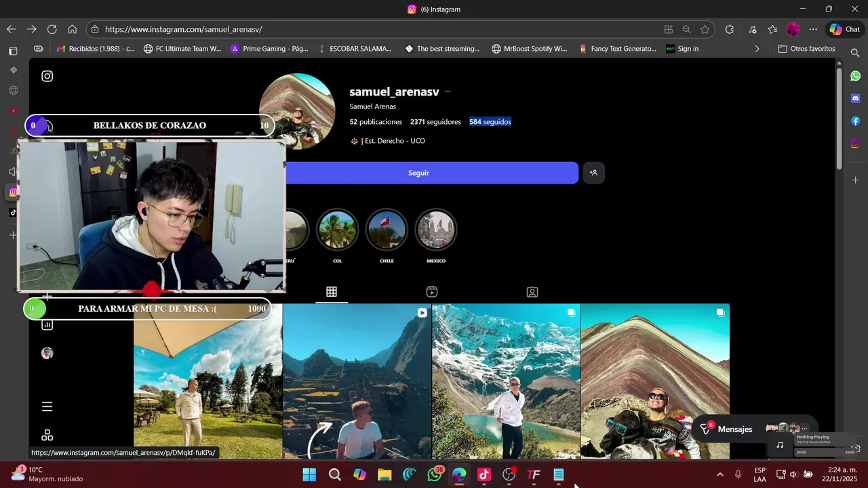The image size is (868, 488).
Task: Open the TikTok taskbar app
Action: click(x=484, y=474)
